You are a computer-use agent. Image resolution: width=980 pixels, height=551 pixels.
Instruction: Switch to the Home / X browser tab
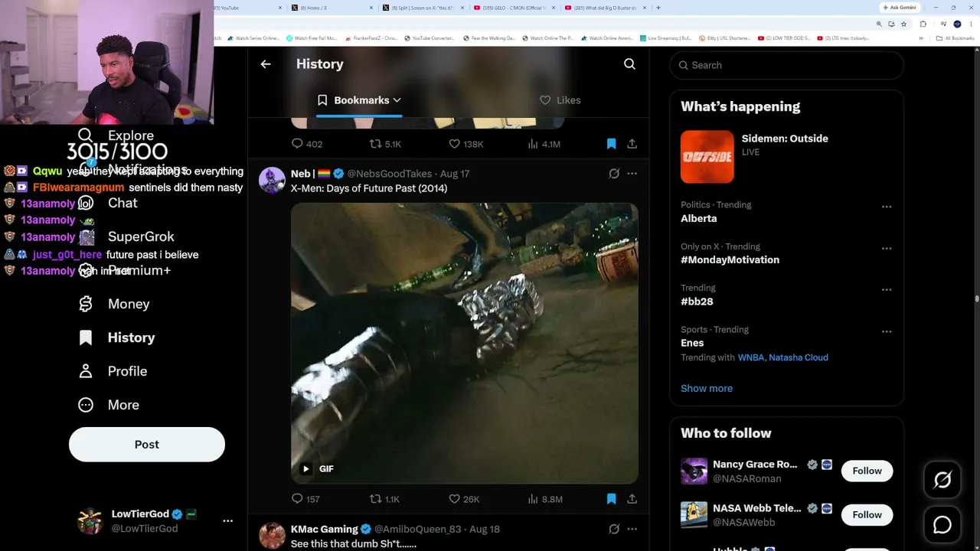pos(330,8)
